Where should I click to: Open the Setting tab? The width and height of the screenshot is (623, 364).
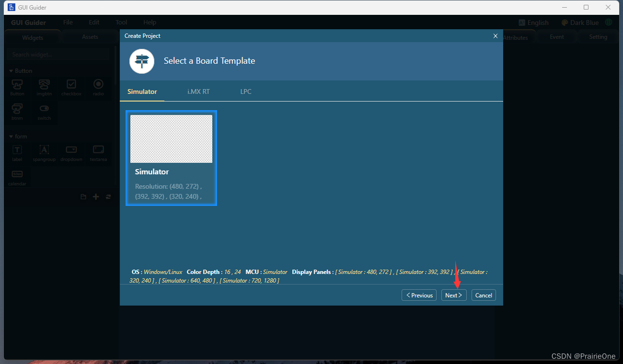(598, 37)
